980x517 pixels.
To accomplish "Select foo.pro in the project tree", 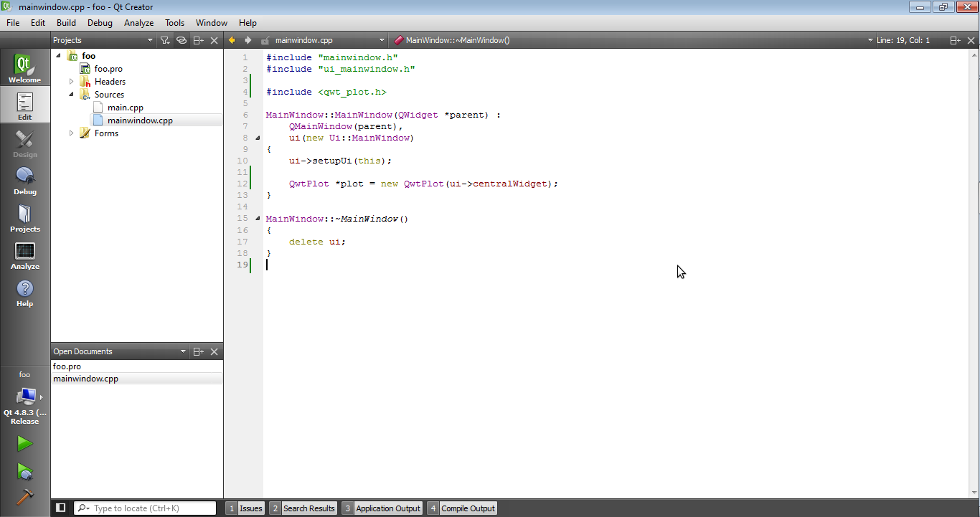I will point(108,69).
